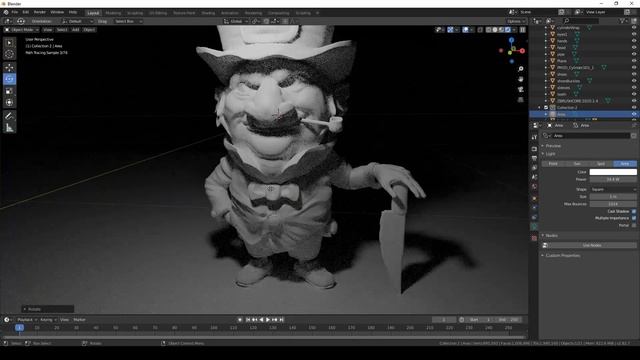Viewport: 640px width, 360px height.
Task: Collapse the Collection 2 tree arrow
Action: (x=540, y=107)
